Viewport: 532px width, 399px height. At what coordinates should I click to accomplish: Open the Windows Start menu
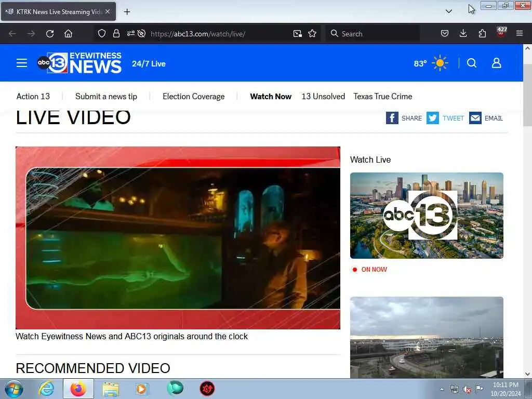14,389
